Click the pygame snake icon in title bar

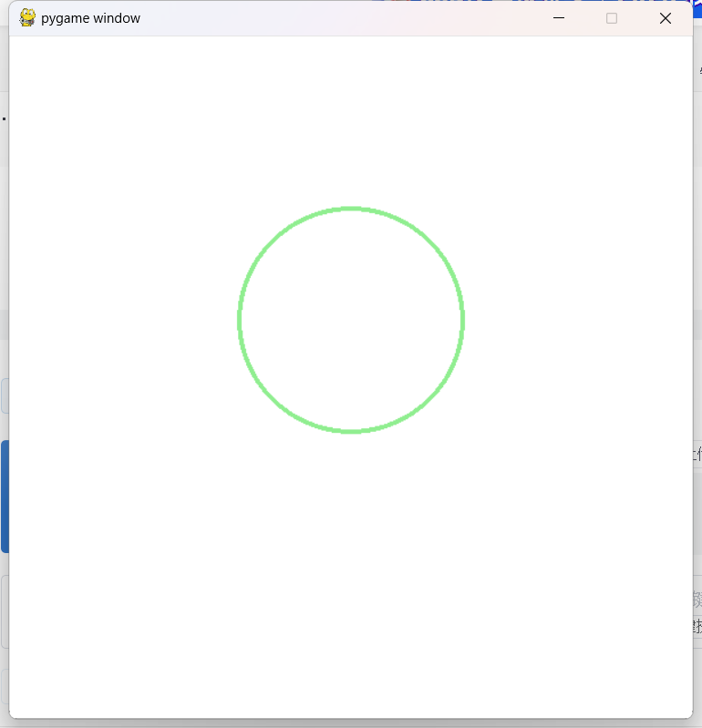click(27, 17)
